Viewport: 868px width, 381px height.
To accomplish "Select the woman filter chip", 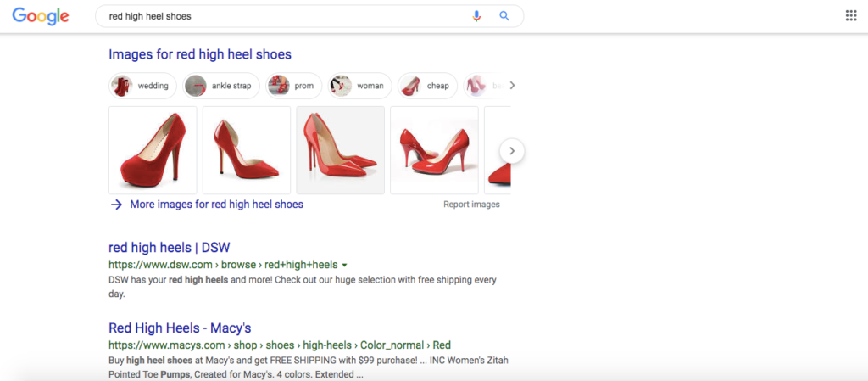I will (x=359, y=86).
